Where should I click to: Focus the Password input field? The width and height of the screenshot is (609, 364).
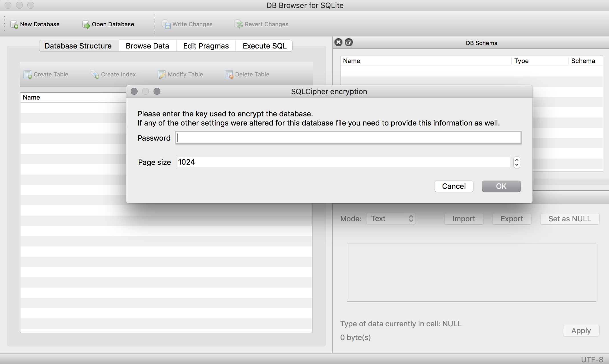click(348, 138)
